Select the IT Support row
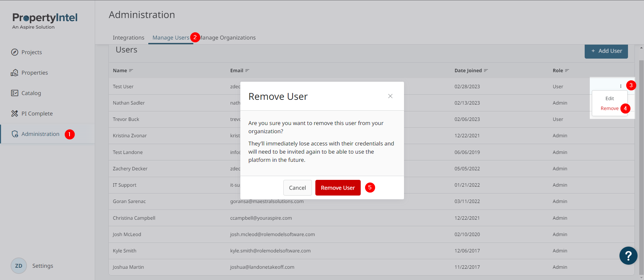 (372, 185)
